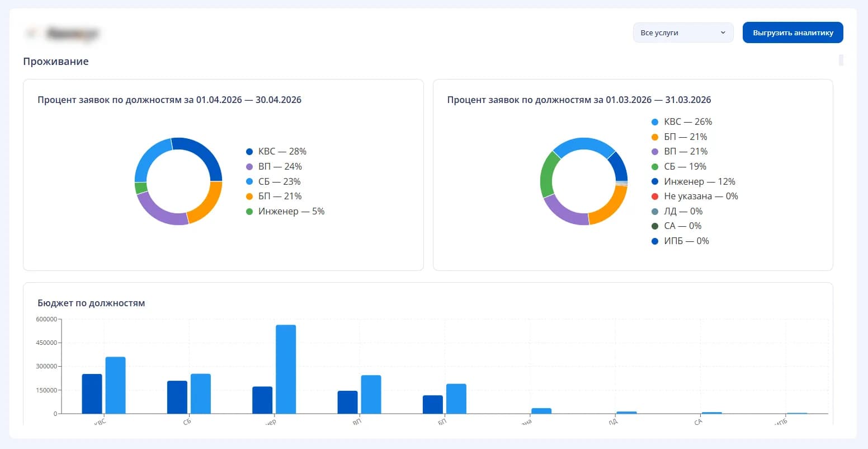Click the dark blue КВС budget bar
Viewport: 868px width, 449px height.
(x=92, y=394)
